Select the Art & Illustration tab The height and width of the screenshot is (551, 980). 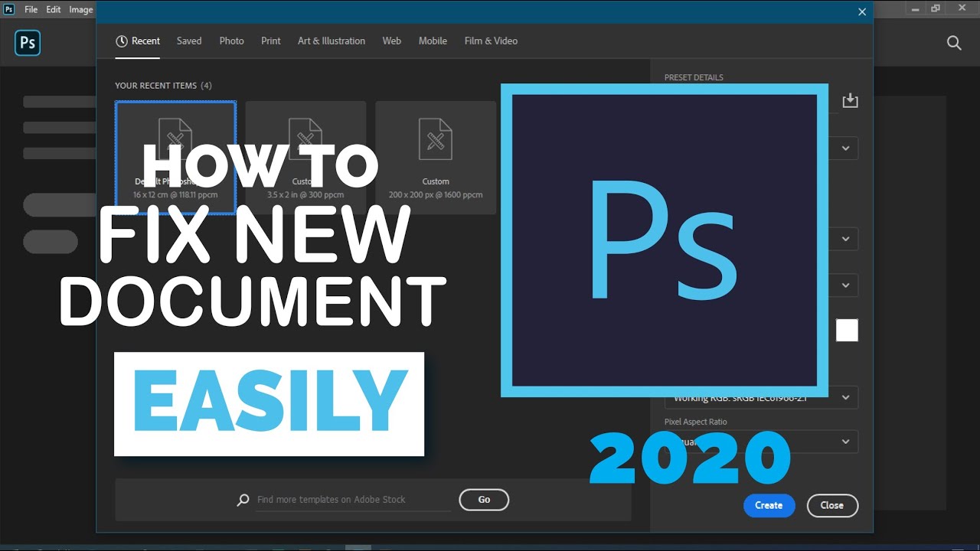pyautogui.click(x=332, y=41)
